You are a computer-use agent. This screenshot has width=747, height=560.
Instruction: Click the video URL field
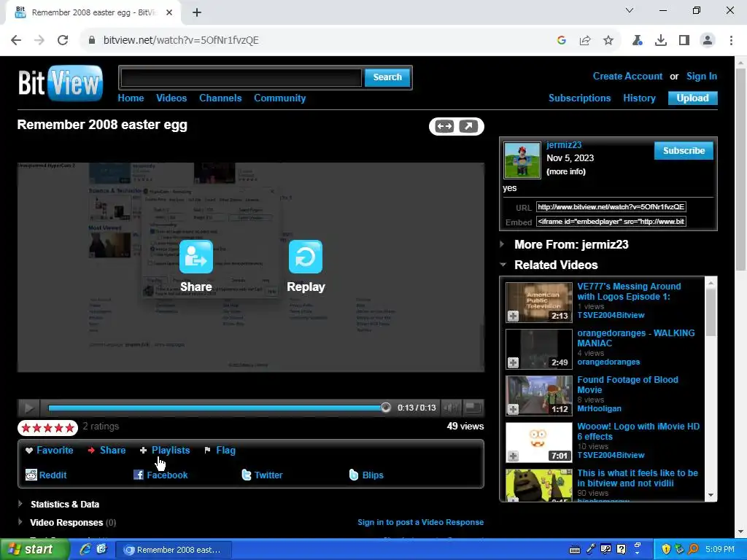[611, 206]
